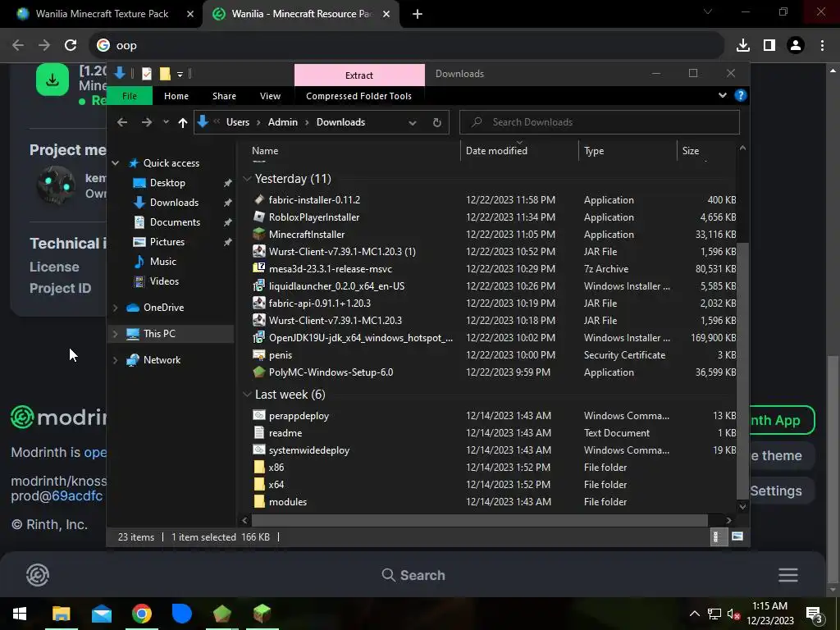Viewport: 840px width, 630px height.
Task: Click the readme text document icon
Action: (259, 432)
